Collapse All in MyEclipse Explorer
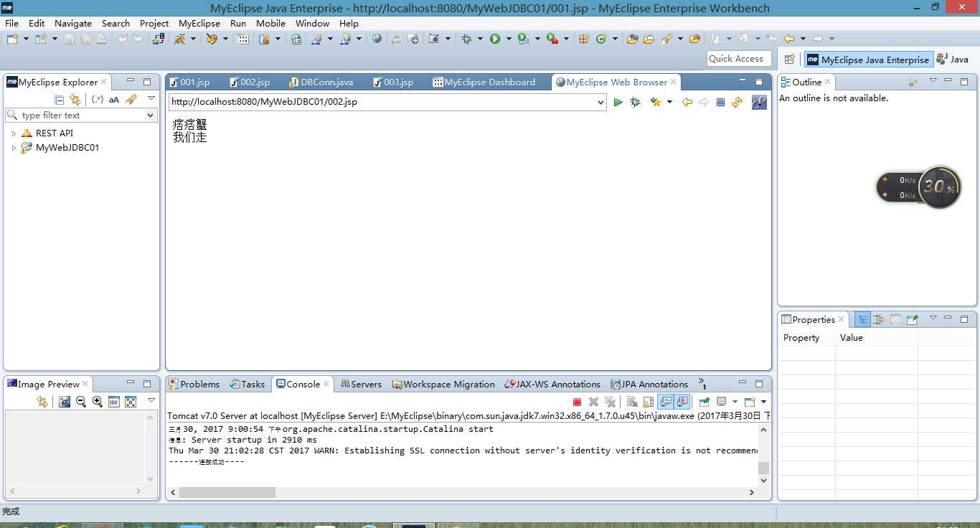 click(59, 100)
